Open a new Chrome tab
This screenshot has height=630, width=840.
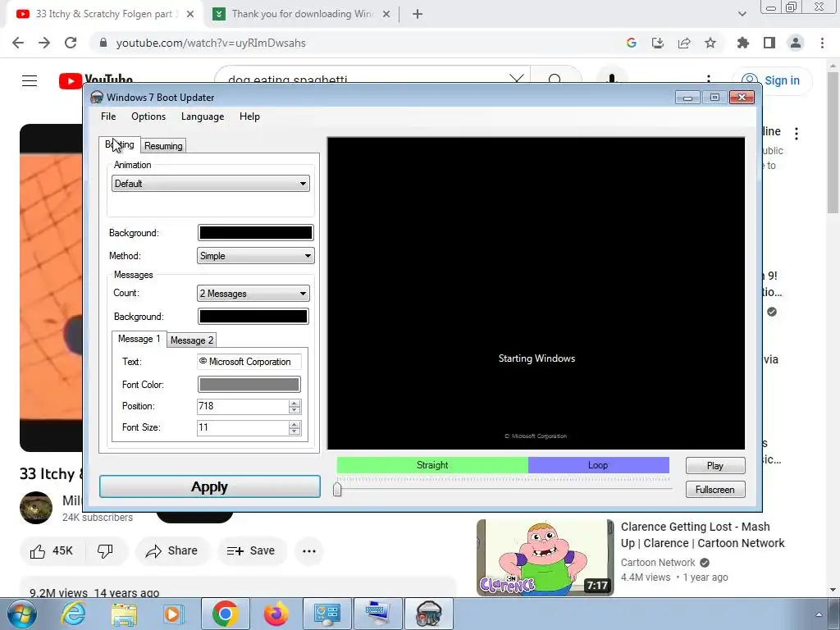(x=418, y=14)
